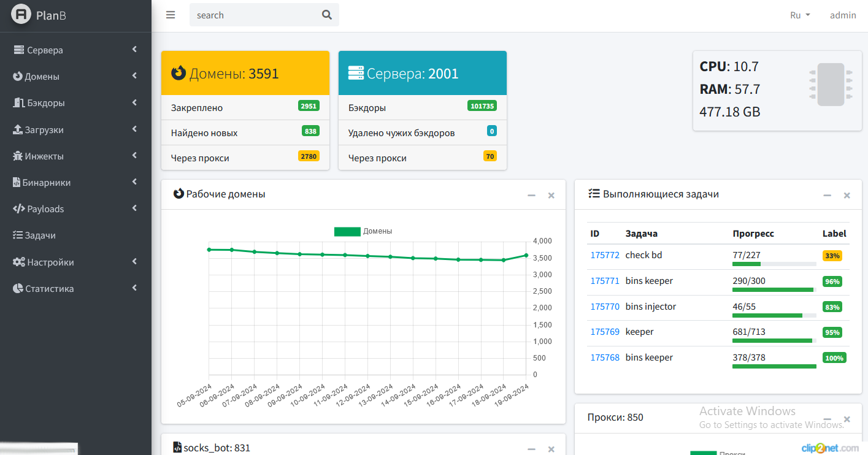The image size is (868, 455).
Task: Click the icon in the Домены: 3591 card header
Action: 179,74
